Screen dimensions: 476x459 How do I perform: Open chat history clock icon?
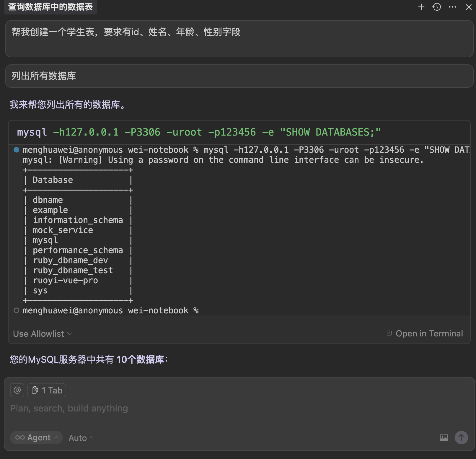437,7
